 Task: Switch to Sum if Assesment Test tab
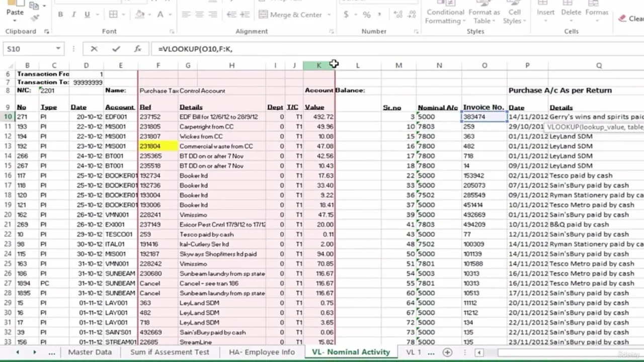click(x=170, y=352)
